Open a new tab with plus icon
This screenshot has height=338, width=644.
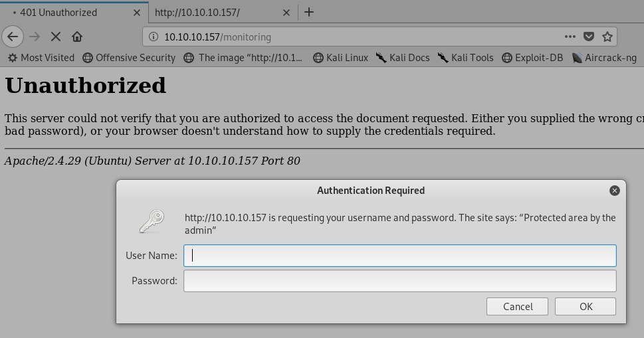pos(309,13)
